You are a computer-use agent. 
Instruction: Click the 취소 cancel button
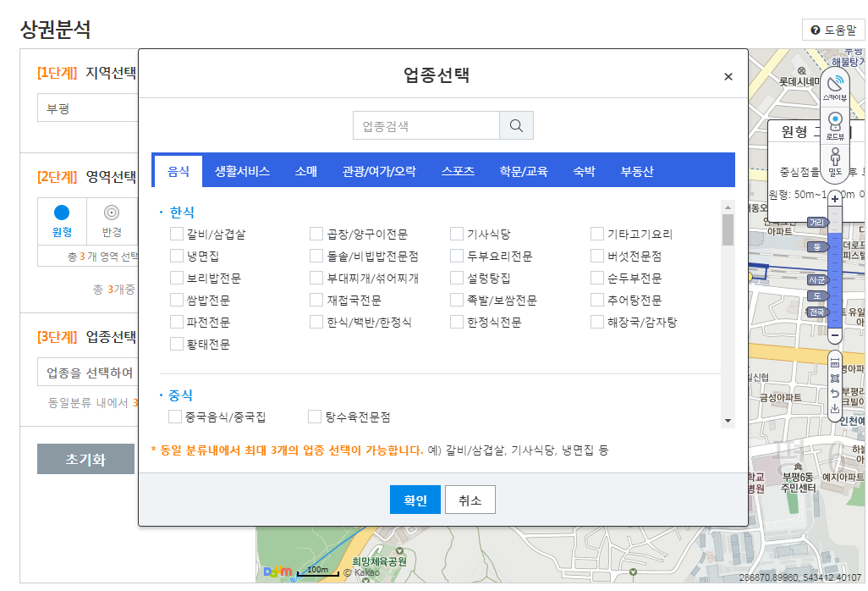click(x=470, y=500)
